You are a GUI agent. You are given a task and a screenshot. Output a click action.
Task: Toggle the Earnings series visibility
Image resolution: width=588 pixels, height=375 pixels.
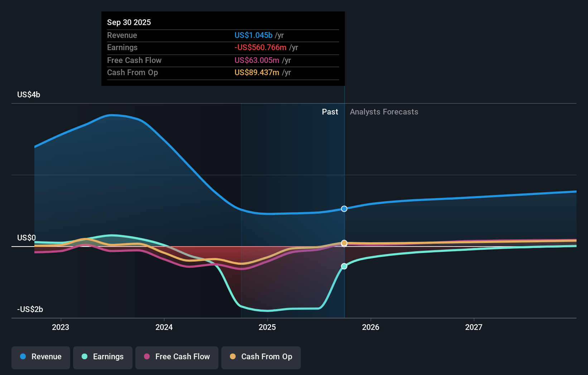(103, 357)
